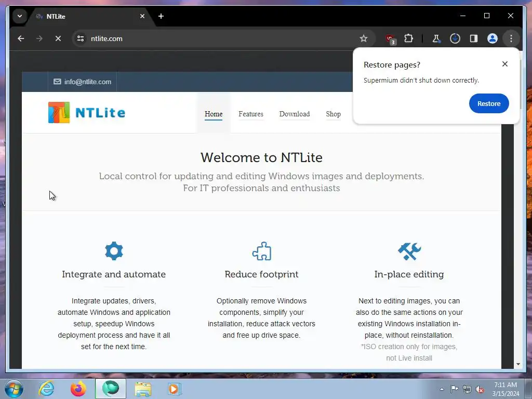Open the profile avatar menu
Viewport: 532px width, 399px height.
[493, 38]
